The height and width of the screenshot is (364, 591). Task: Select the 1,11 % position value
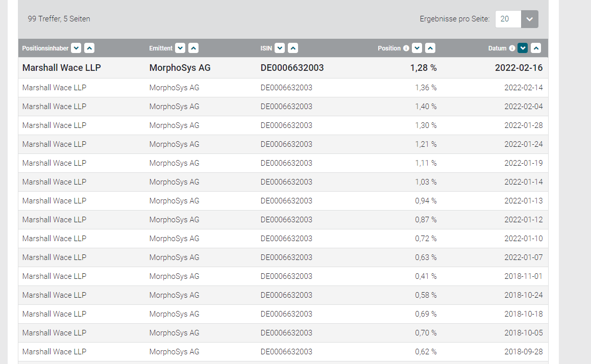426,163
